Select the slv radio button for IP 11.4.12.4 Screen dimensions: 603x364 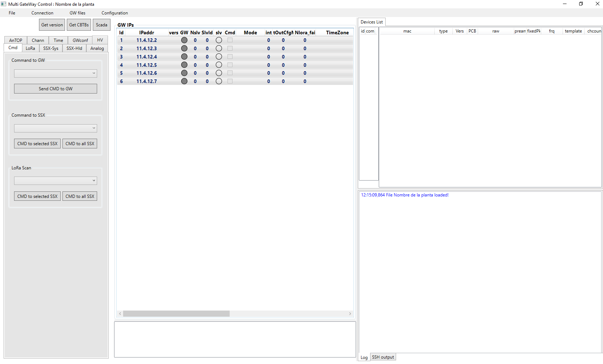tap(219, 56)
